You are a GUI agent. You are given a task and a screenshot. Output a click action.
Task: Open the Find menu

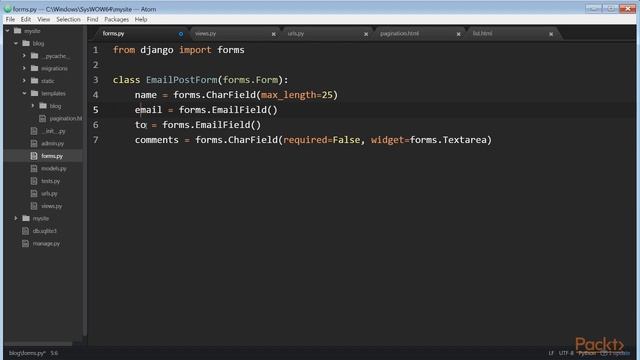click(92, 19)
